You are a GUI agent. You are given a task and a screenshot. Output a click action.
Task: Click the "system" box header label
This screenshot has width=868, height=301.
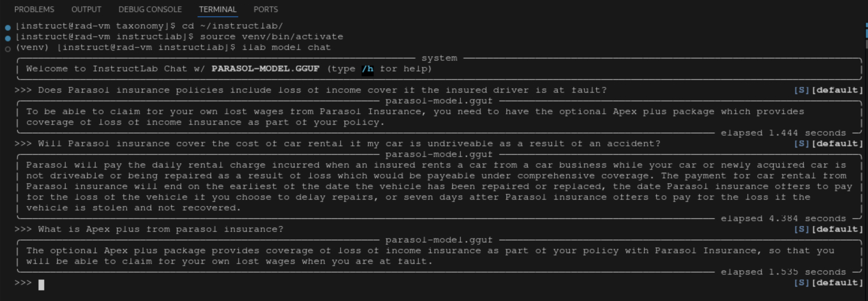pos(439,58)
